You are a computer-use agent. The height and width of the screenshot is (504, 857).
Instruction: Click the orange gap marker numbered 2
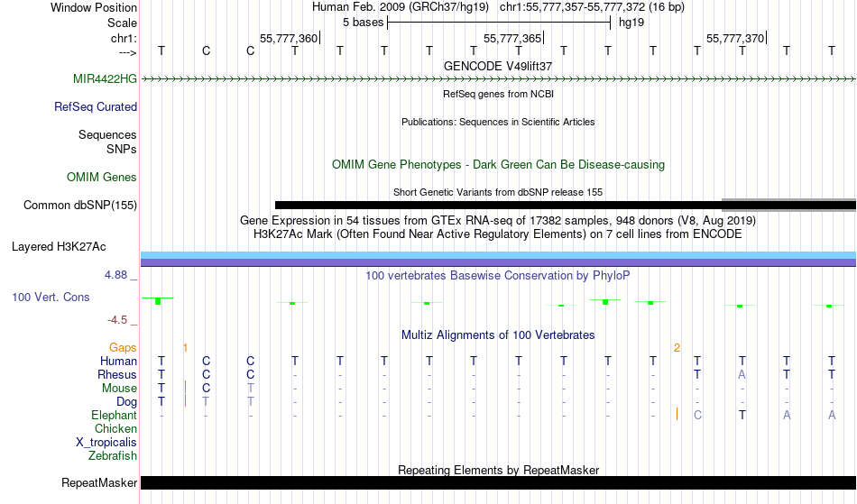677,348
